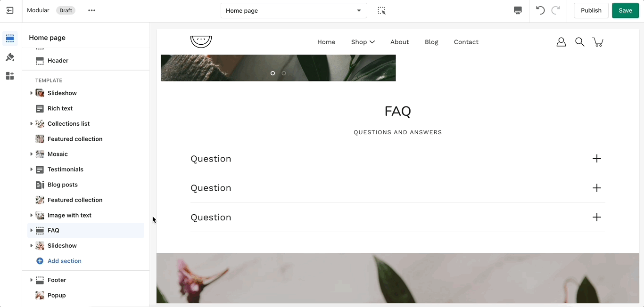Open the shopping cart icon
The image size is (644, 307).
tap(598, 42)
